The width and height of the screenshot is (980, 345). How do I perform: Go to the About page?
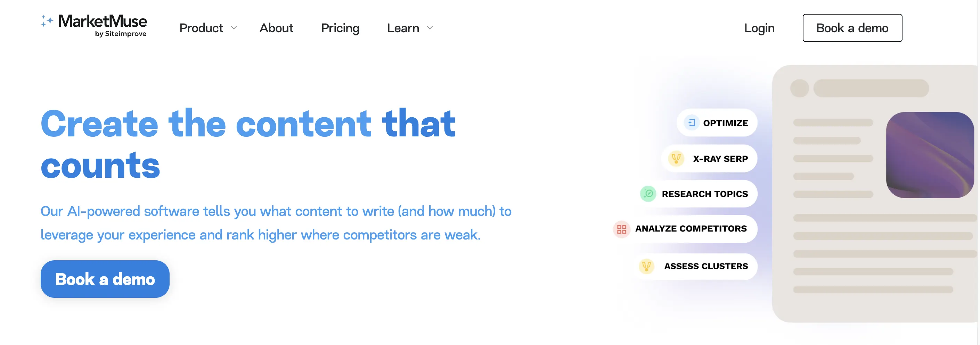click(x=276, y=28)
